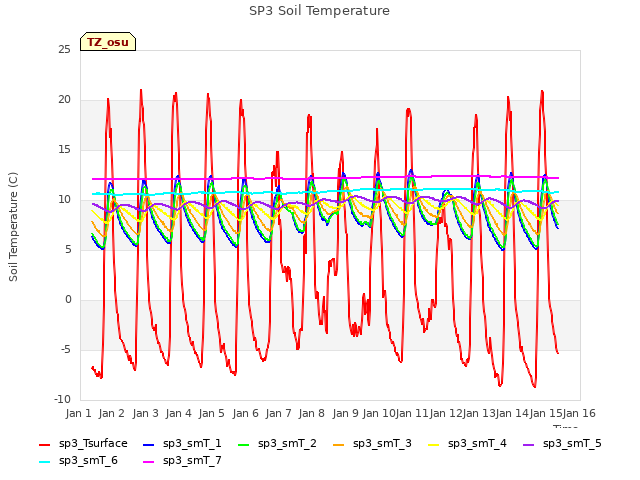This screenshot has height=480, width=640.
Task: Select the Jan 2 x-axis tick label
Action: (111, 413)
